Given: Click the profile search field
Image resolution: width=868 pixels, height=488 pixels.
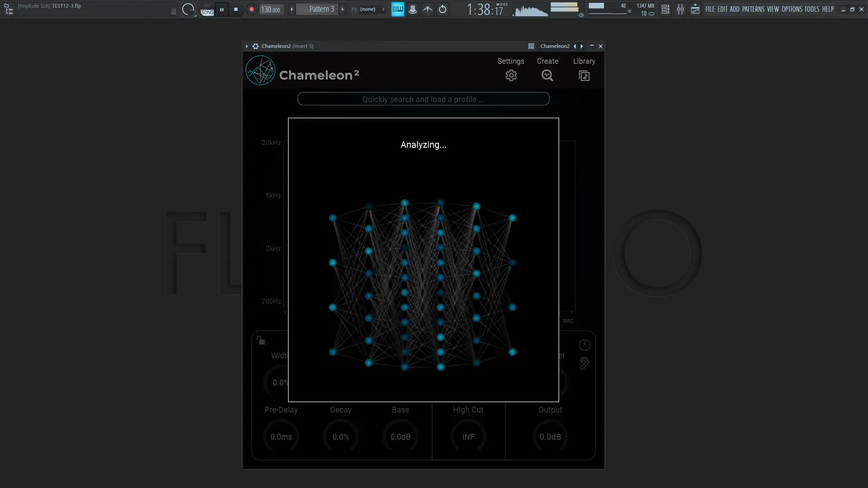Looking at the screenshot, I should [x=423, y=99].
